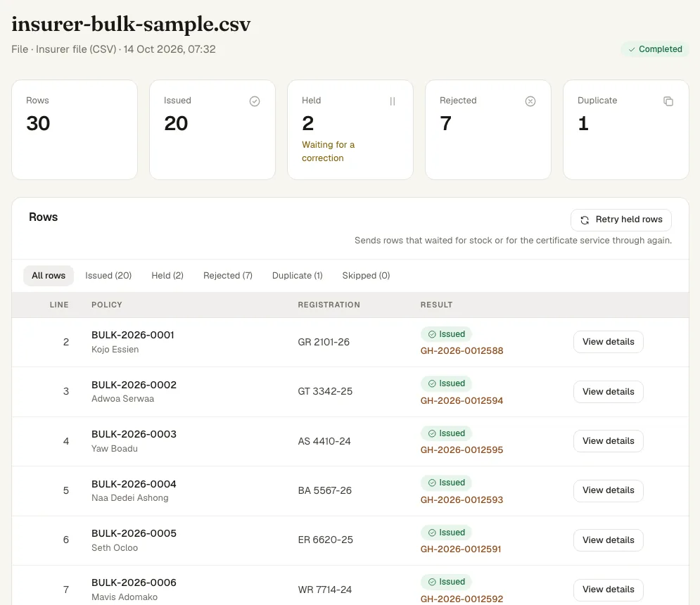This screenshot has width=700, height=605.
Task: View details for Naa Dedei Ashong
Action: (x=608, y=490)
